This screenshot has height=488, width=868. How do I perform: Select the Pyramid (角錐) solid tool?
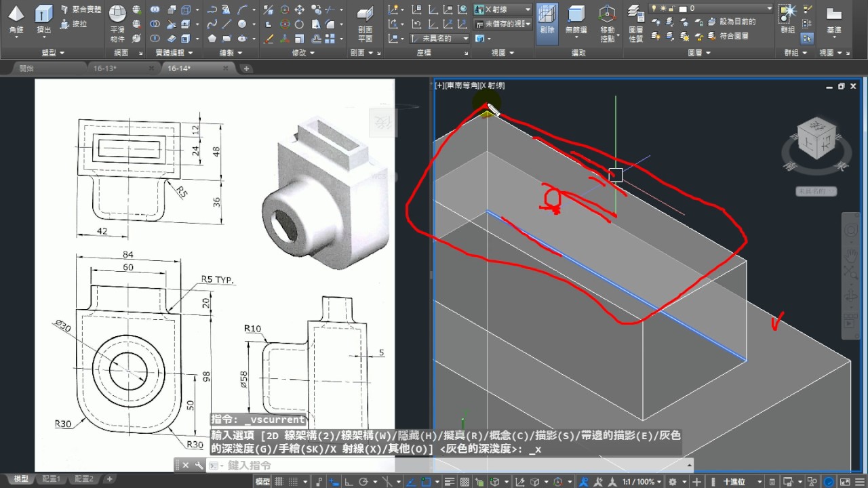pyautogui.click(x=16, y=19)
